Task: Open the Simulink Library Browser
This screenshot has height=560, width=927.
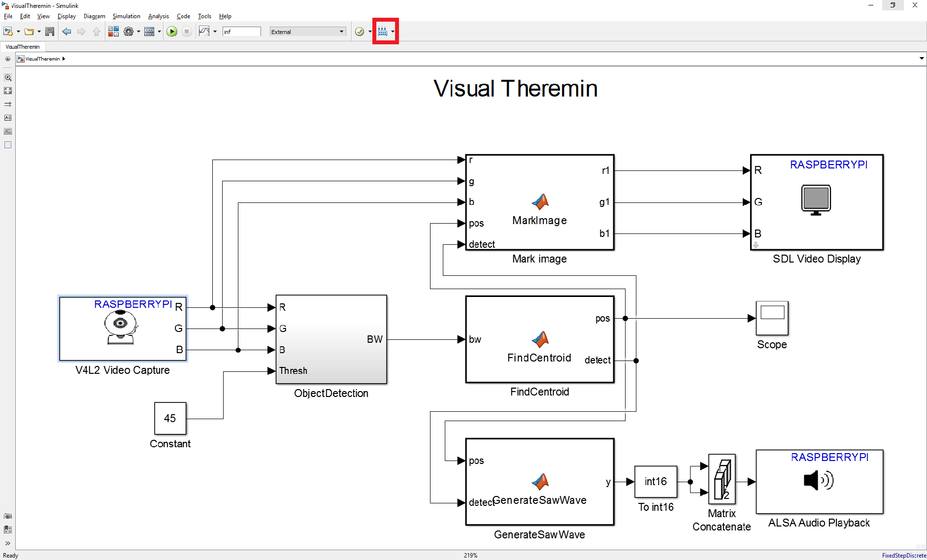Action: tap(113, 31)
